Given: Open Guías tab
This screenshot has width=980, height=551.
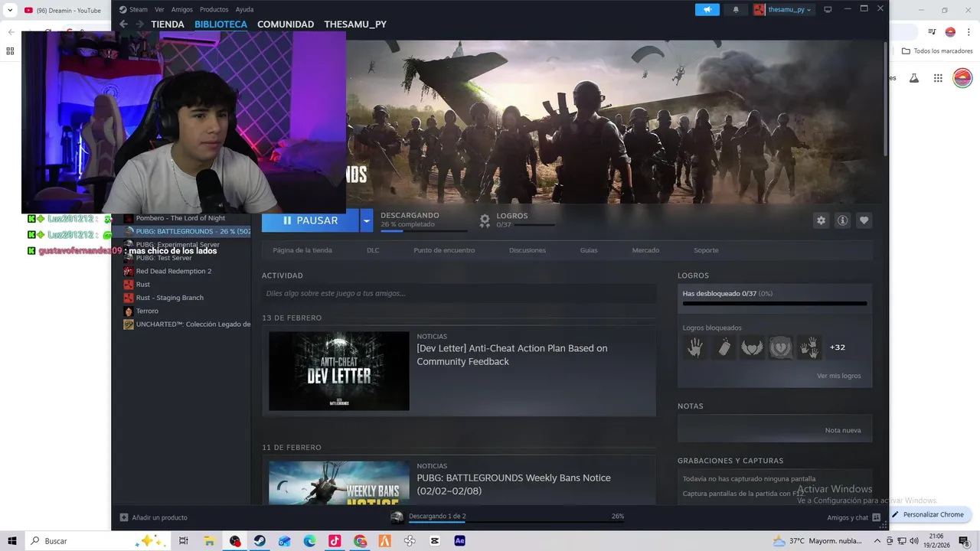Looking at the screenshot, I should (x=589, y=250).
